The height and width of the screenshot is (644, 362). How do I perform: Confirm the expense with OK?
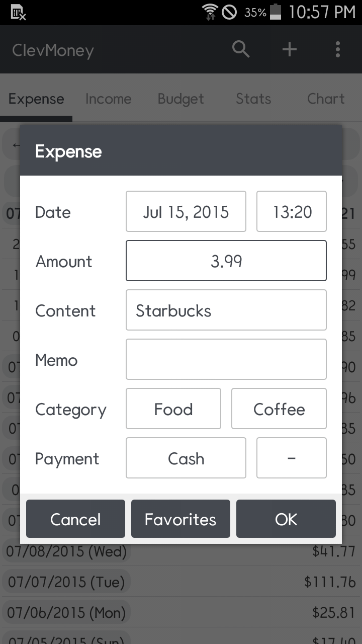tap(286, 519)
